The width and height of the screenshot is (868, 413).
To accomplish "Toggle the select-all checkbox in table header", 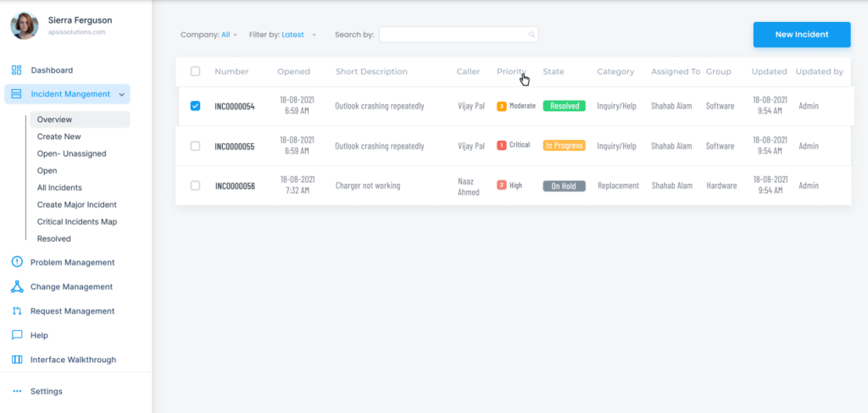I will [196, 71].
